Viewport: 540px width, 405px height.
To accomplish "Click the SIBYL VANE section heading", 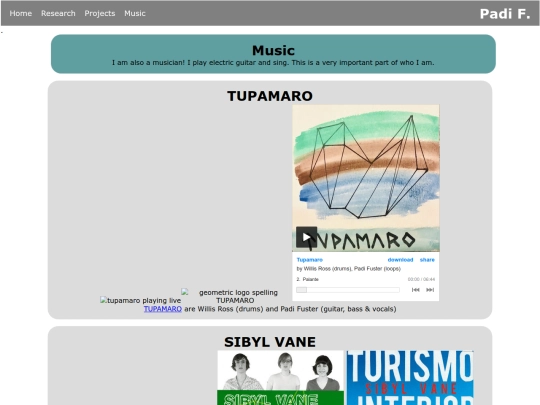I will (270, 342).
